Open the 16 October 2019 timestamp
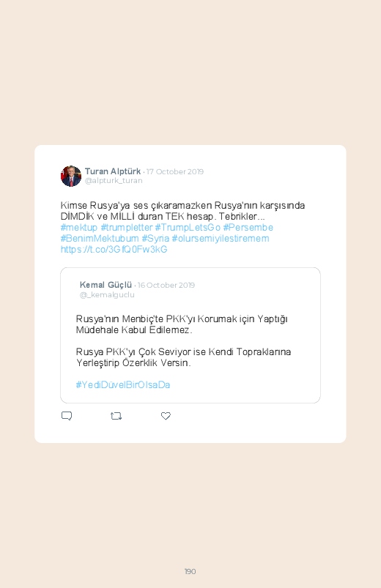381x588 pixels. (166, 285)
